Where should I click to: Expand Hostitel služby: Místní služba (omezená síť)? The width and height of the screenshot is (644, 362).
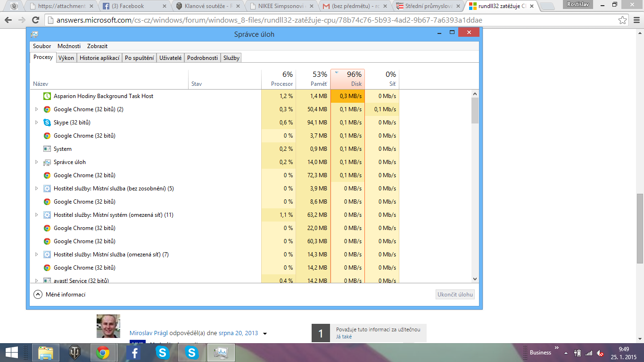[37, 255]
